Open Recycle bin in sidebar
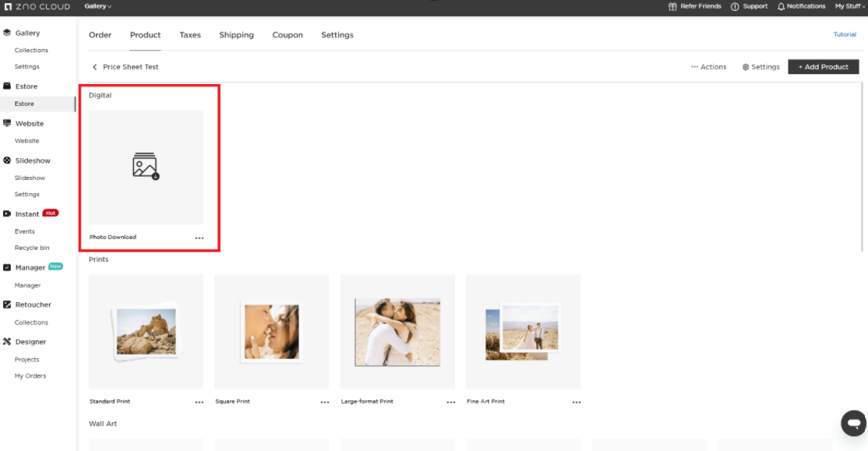The image size is (868, 451). [x=32, y=248]
